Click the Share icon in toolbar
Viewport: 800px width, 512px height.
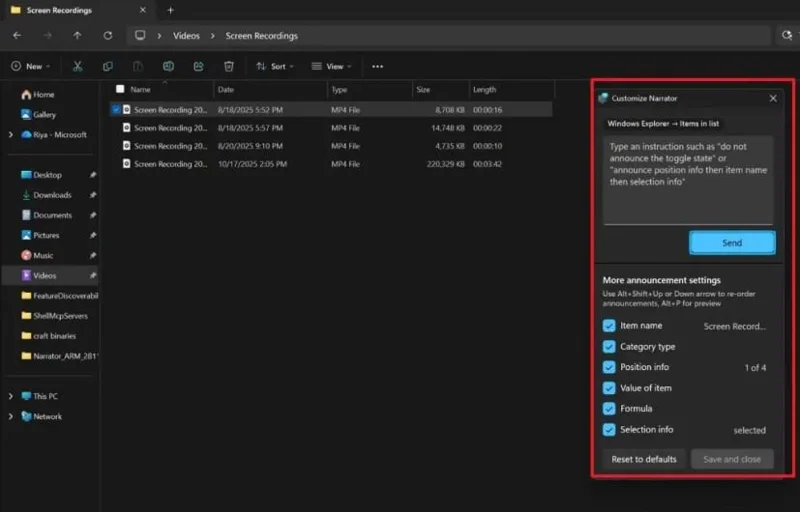coord(198,66)
